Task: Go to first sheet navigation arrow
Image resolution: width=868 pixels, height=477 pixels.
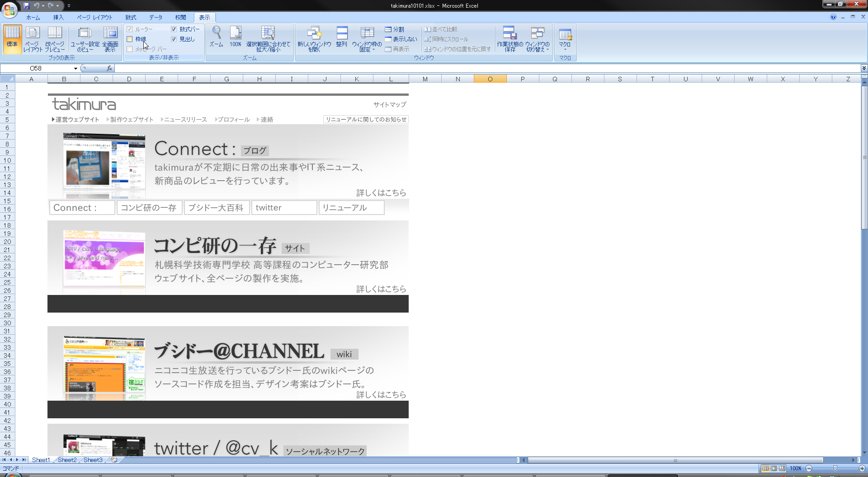Action: tap(4, 460)
